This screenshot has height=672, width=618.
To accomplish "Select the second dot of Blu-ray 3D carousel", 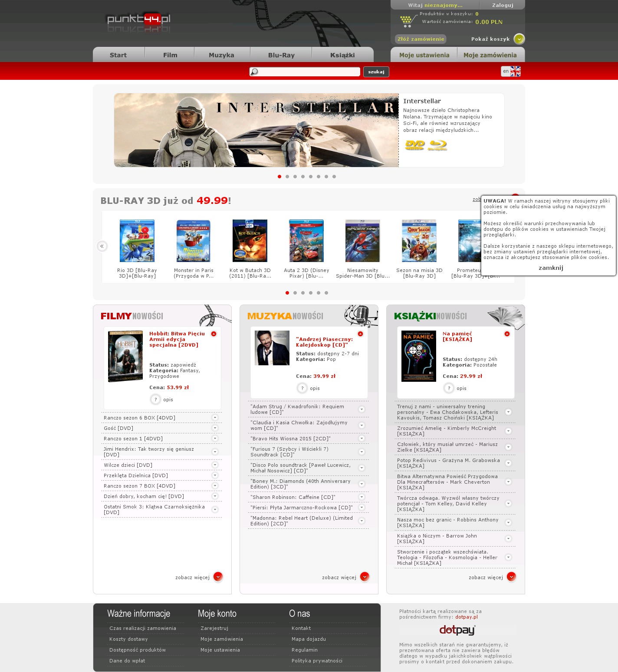I will click(x=295, y=293).
